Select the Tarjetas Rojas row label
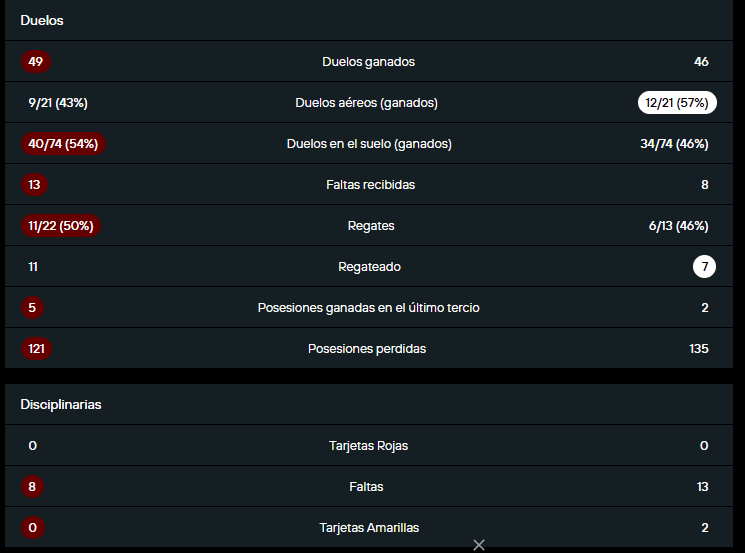745x553 pixels. (x=369, y=446)
